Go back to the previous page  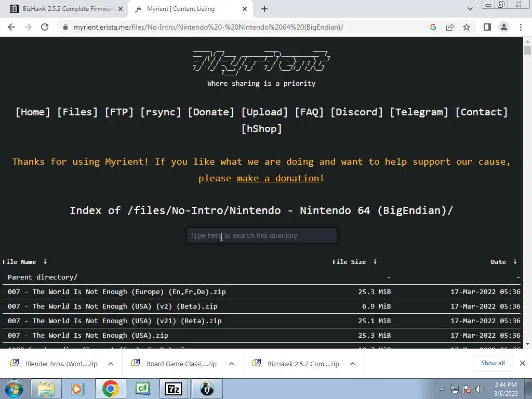point(11,27)
